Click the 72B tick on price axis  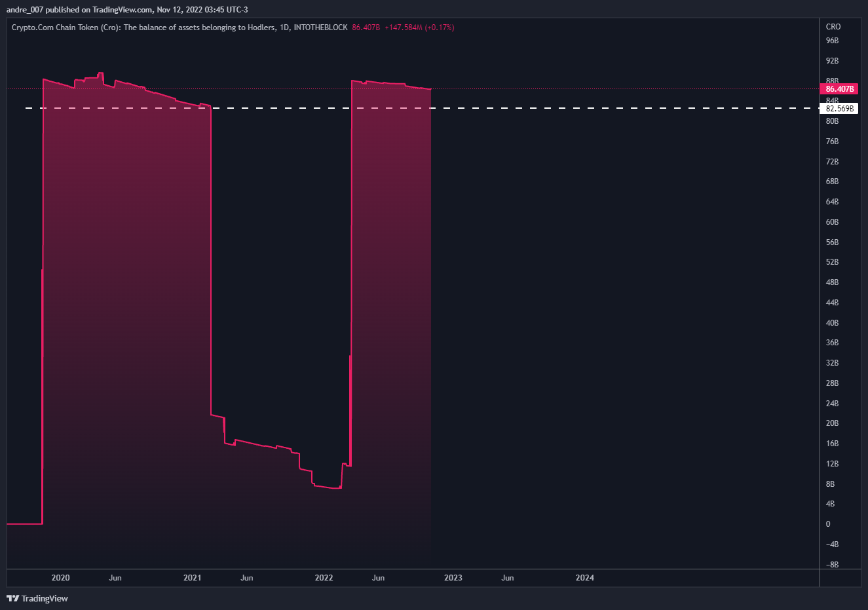(x=832, y=162)
